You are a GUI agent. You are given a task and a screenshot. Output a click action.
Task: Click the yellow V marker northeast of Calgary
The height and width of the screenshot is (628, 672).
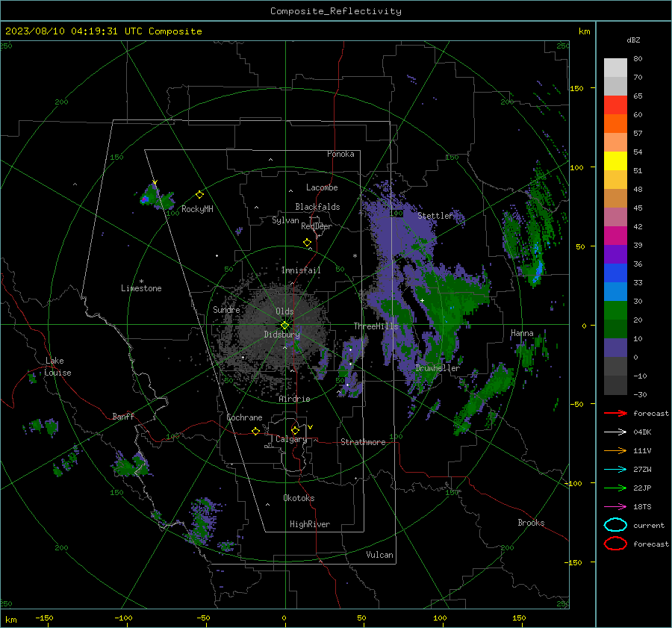[x=311, y=427]
